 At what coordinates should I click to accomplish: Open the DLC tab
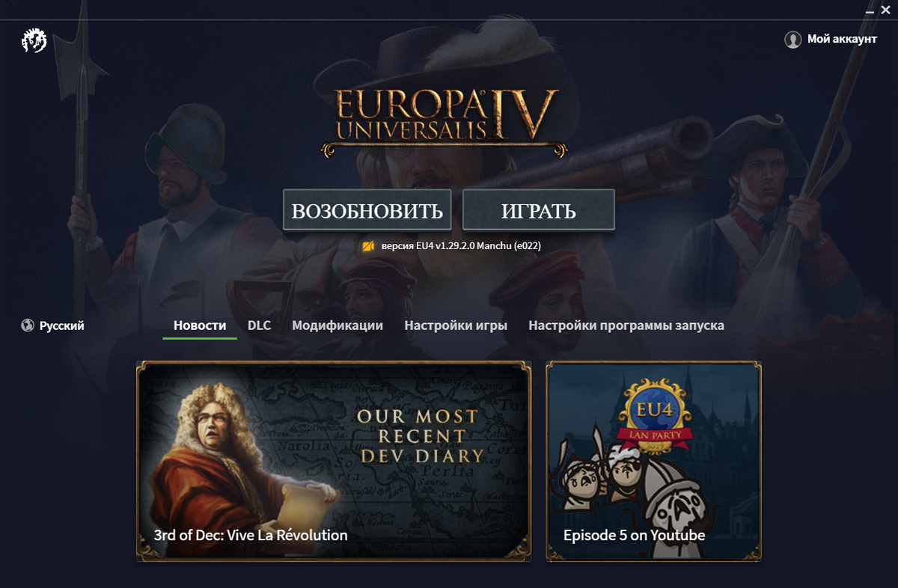[x=260, y=325]
